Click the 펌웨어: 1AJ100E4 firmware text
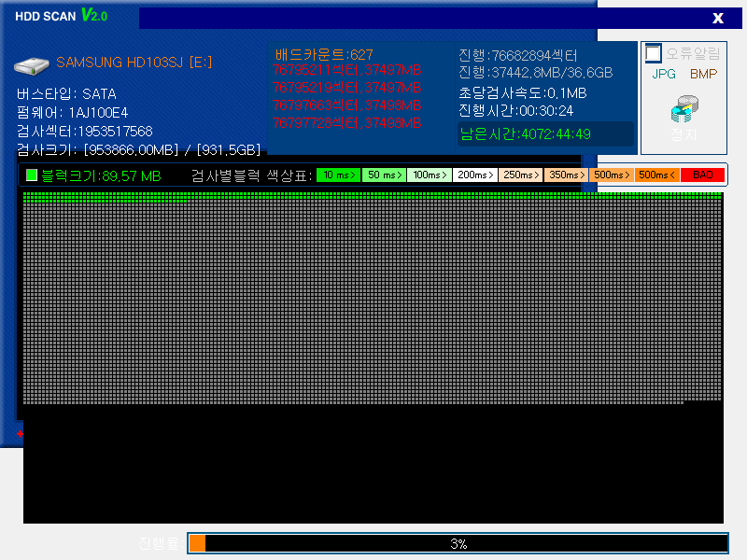 73,113
